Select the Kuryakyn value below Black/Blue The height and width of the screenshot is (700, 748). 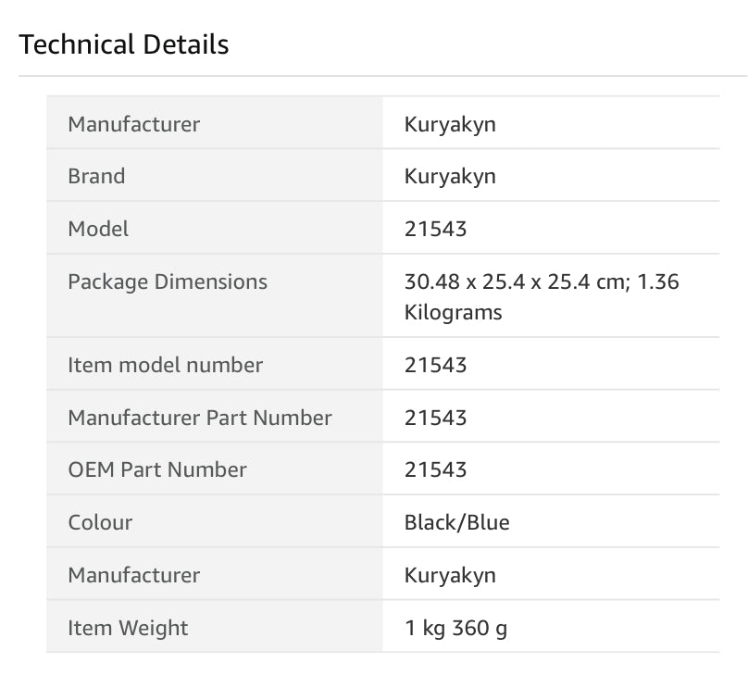450,575
